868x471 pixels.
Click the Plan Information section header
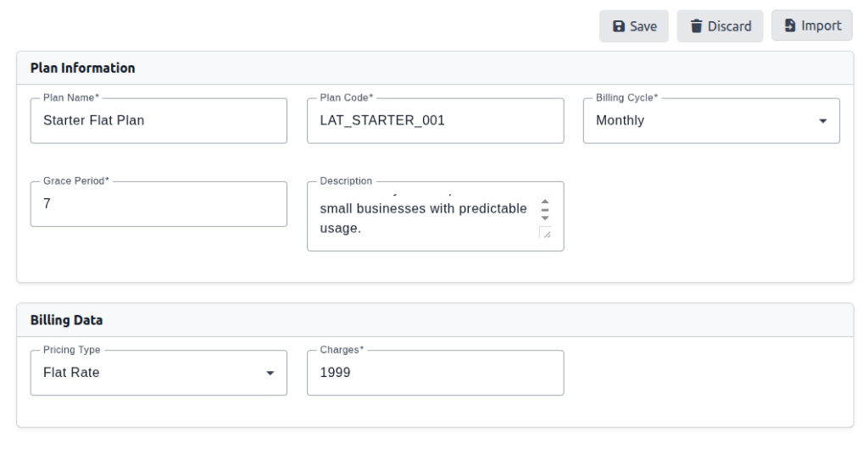pos(83,68)
